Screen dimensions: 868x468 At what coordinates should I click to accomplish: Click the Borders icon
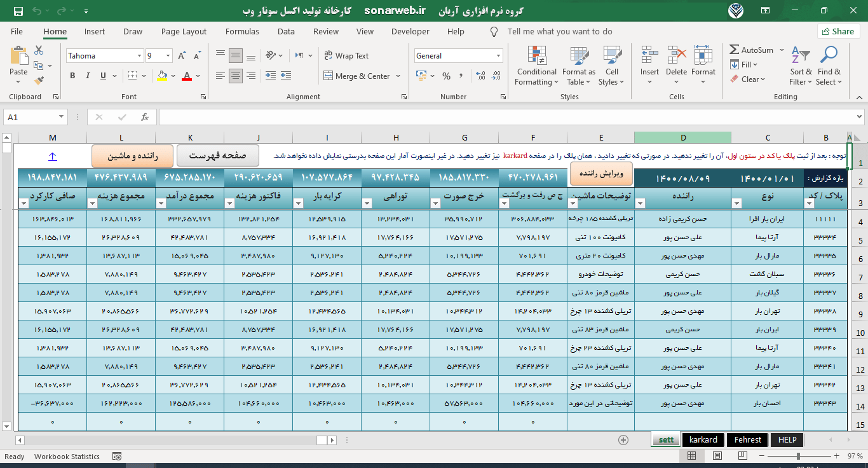pyautogui.click(x=131, y=76)
